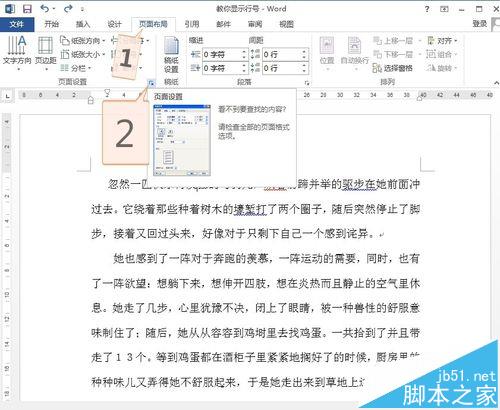Open the 分栏 columns dropdown
The height and width of the screenshot is (410, 500).
click(75, 68)
